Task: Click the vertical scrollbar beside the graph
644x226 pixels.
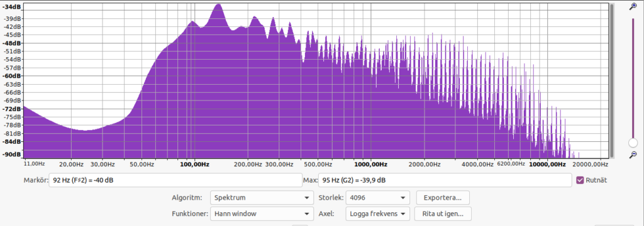Action: (612, 80)
